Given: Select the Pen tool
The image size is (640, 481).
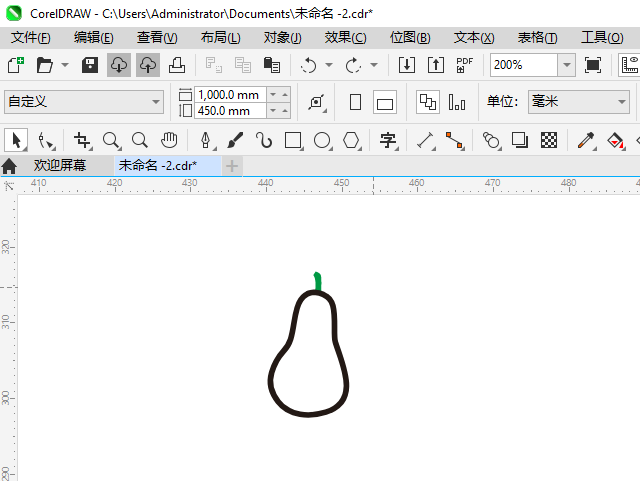Looking at the screenshot, I should coord(206,140).
